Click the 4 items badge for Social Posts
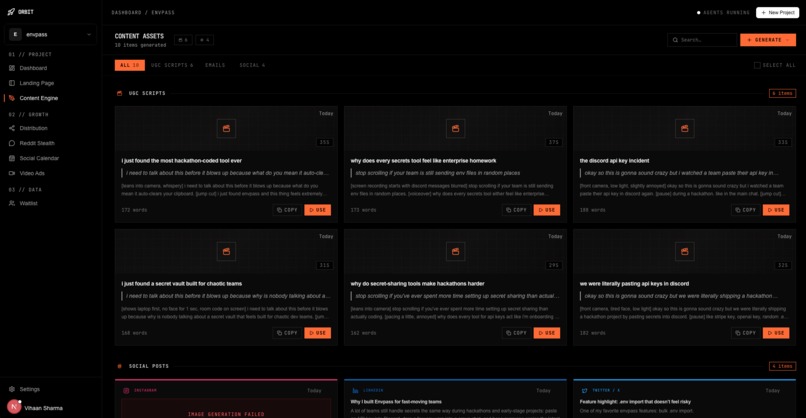 tap(782, 366)
